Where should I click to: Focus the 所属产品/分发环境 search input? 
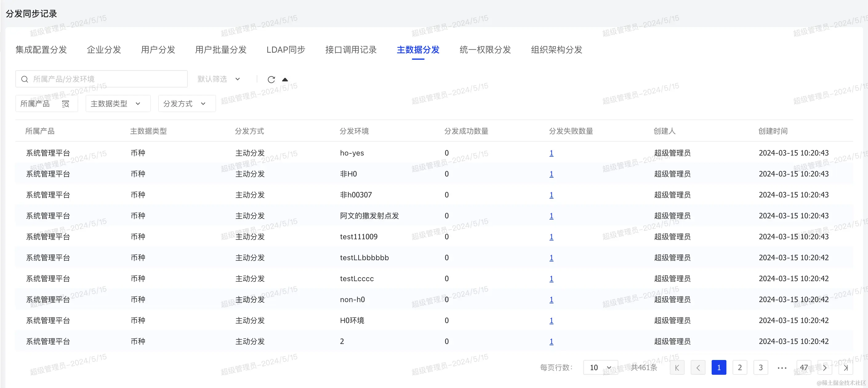(x=108, y=79)
